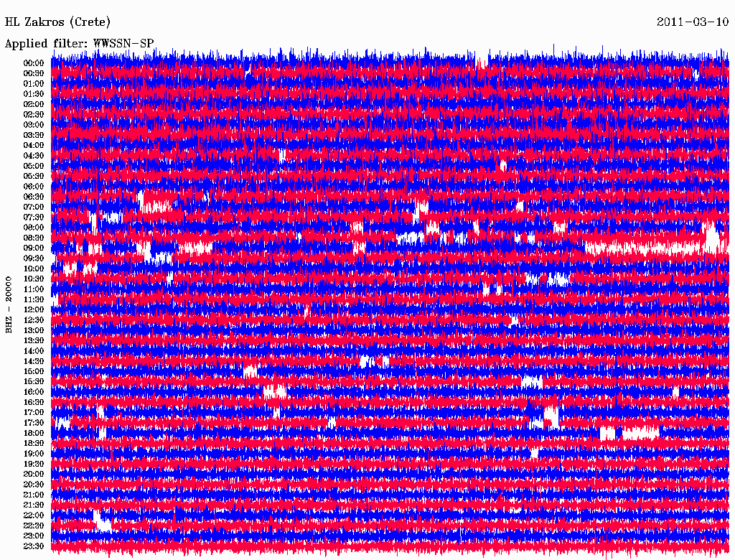Click the '10:30' time label

(34, 279)
